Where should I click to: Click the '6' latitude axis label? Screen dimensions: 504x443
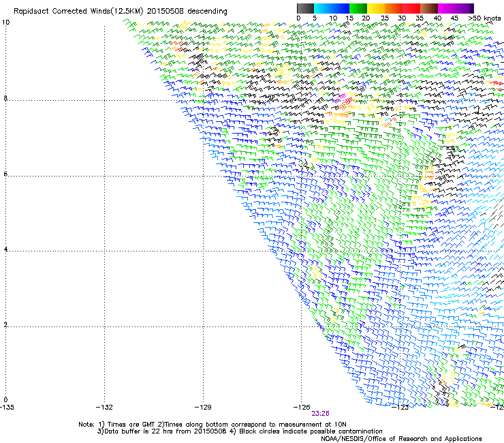pos(5,174)
